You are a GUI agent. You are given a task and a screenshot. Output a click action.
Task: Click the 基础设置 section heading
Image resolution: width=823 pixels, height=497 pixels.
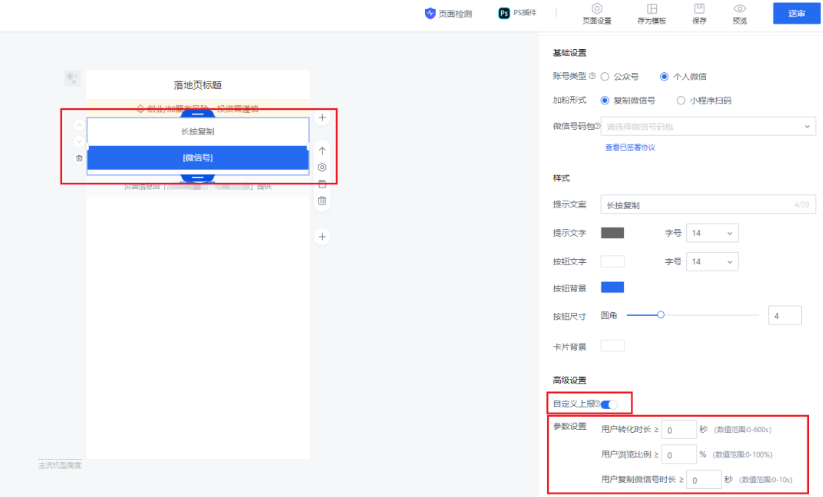(569, 53)
